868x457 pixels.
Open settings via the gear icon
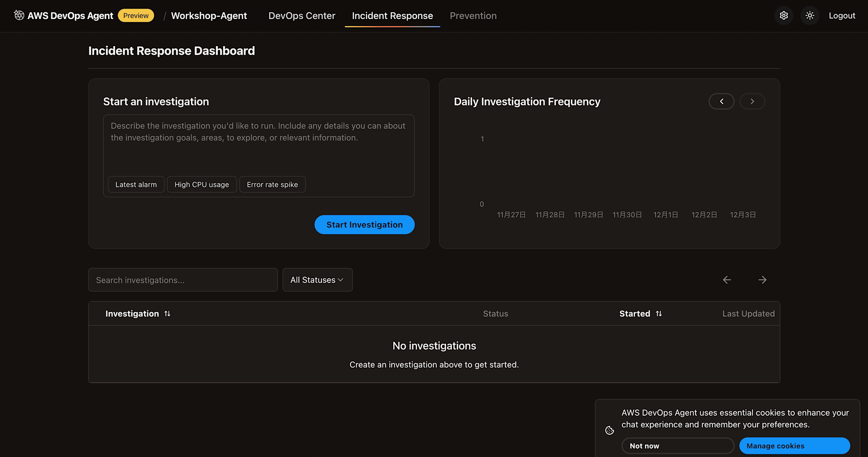coord(784,16)
